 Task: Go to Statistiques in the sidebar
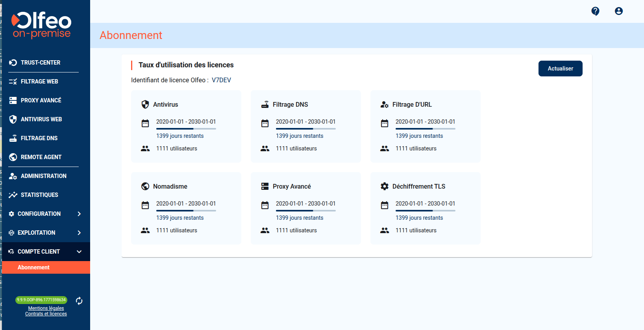point(39,195)
